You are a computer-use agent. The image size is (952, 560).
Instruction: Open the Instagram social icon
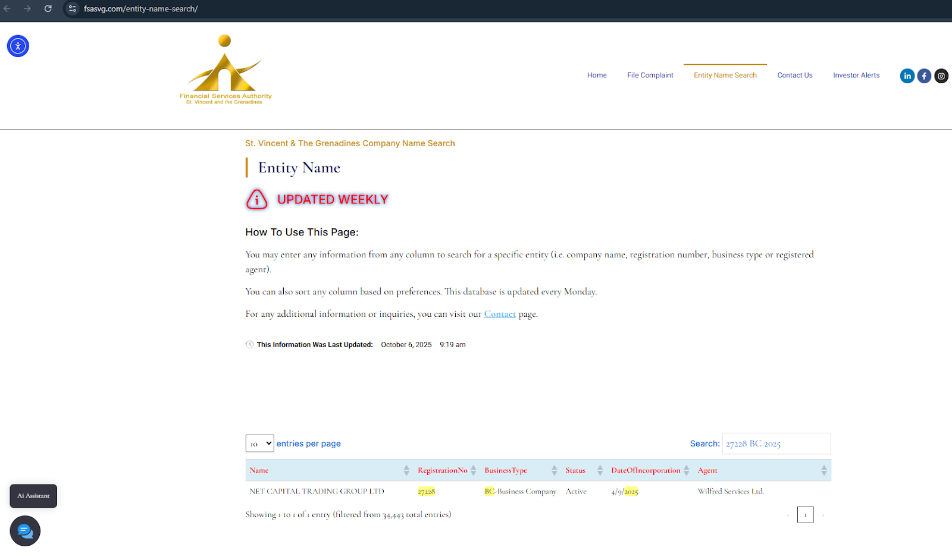tap(941, 76)
